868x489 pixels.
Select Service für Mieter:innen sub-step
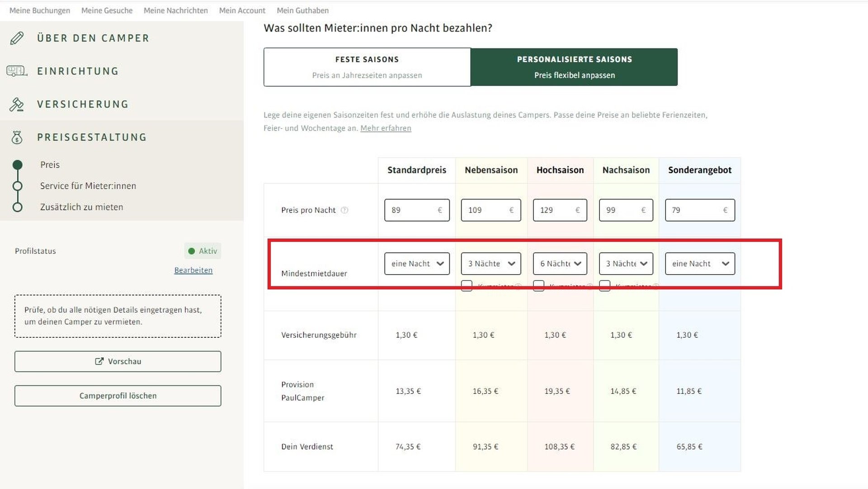(x=88, y=186)
